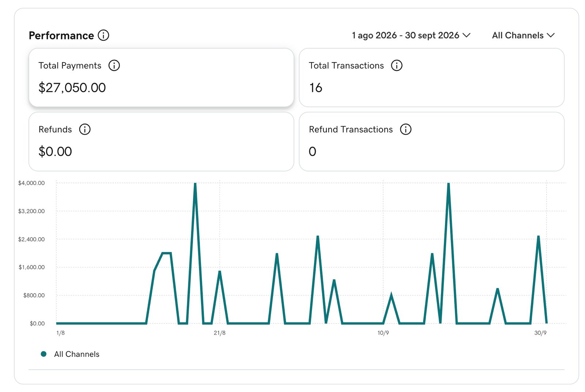The width and height of the screenshot is (585, 392).
Task: Click the $3,200.00 y-axis label
Action: pos(31,211)
